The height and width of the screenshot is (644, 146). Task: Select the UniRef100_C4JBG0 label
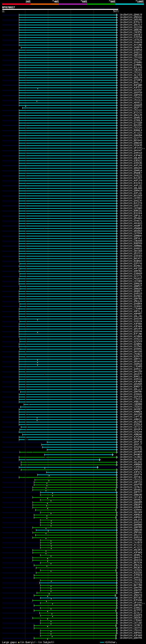(x=131, y=457)
